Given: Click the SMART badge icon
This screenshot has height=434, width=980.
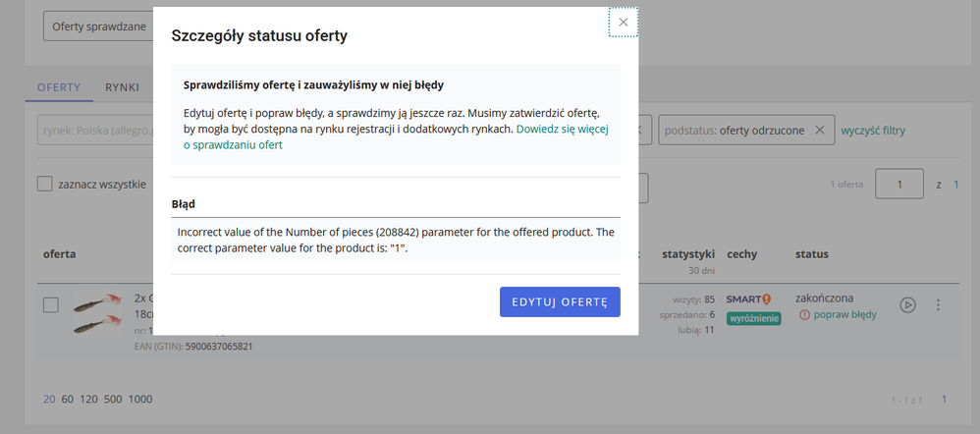Looking at the screenshot, I should [749, 298].
